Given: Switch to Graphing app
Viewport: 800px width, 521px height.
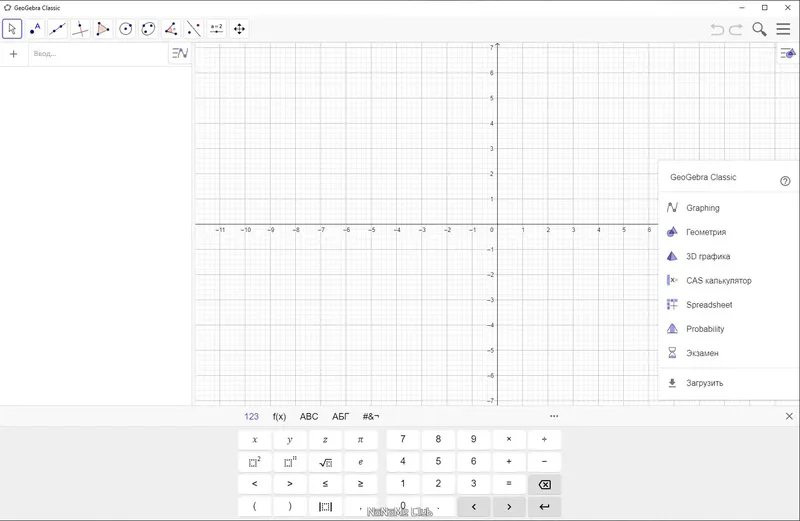Looking at the screenshot, I should point(729,208).
